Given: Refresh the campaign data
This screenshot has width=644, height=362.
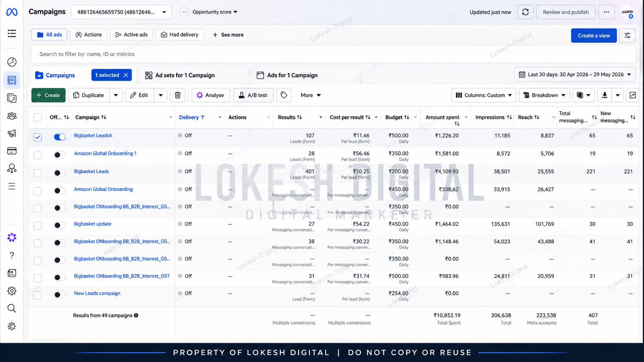Looking at the screenshot, I should (x=525, y=12).
